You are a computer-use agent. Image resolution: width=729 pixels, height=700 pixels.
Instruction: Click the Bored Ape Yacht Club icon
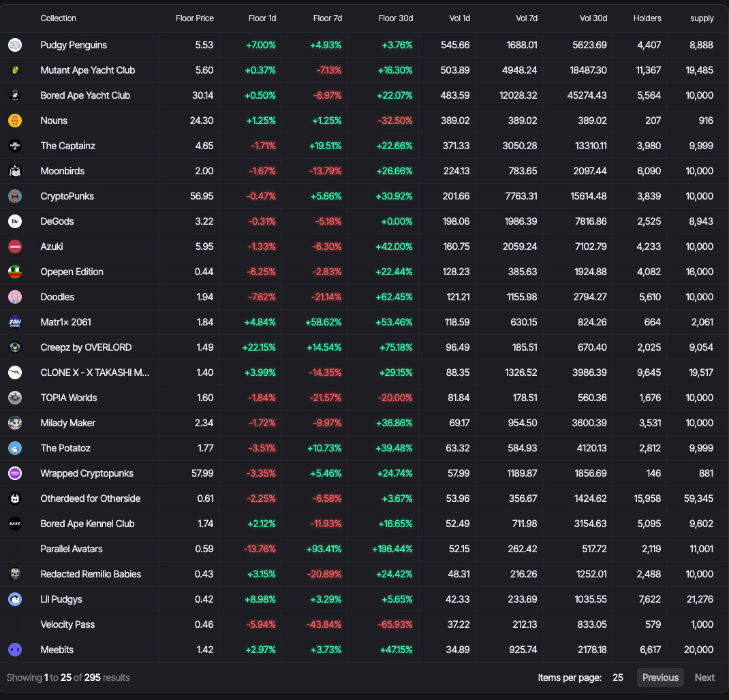(x=15, y=95)
